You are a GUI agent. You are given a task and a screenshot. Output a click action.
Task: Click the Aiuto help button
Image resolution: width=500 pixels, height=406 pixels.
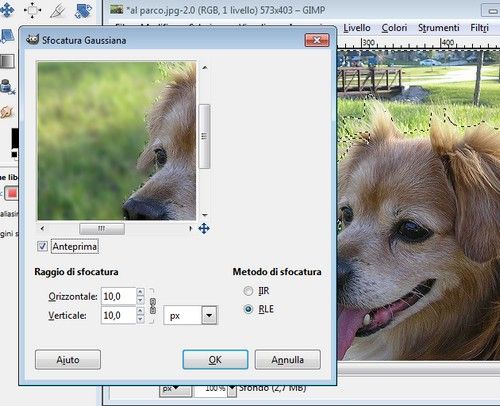(68, 360)
